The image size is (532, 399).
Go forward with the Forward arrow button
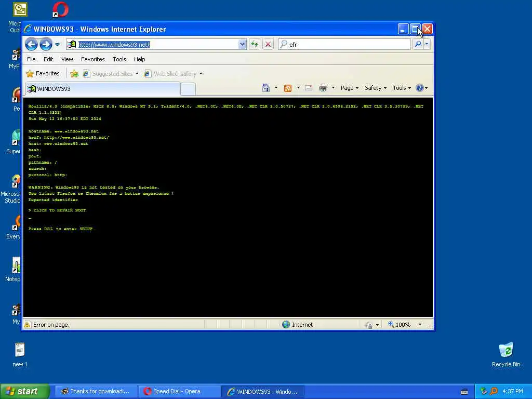pos(46,44)
